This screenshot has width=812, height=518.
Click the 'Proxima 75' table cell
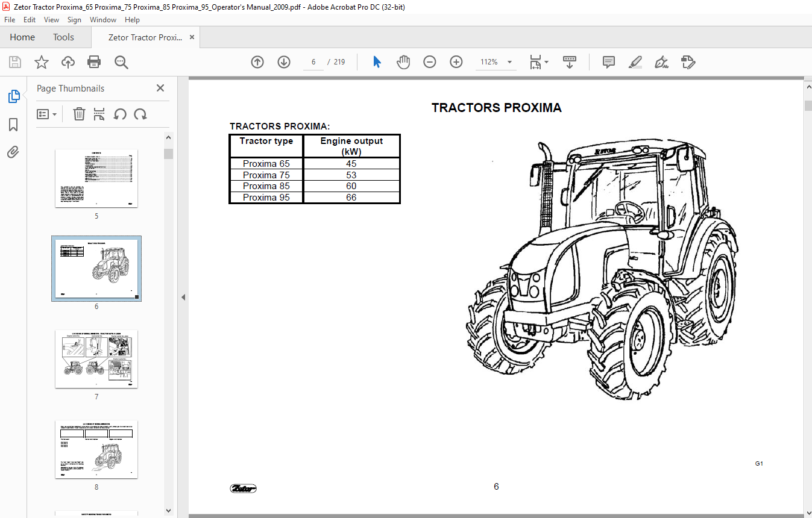click(266, 175)
